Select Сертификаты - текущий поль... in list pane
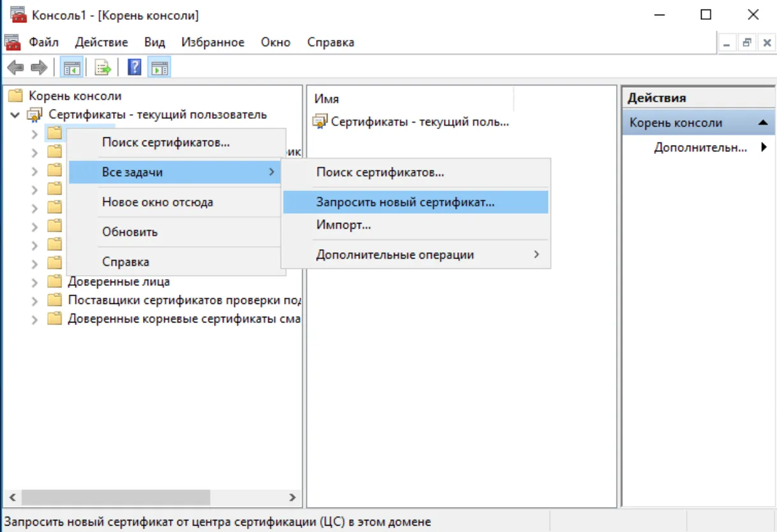The height and width of the screenshot is (532, 777). (420, 121)
